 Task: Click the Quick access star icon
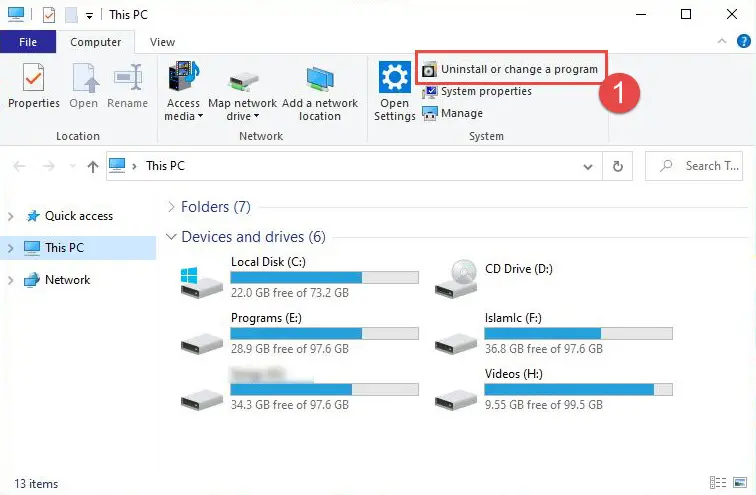point(32,216)
